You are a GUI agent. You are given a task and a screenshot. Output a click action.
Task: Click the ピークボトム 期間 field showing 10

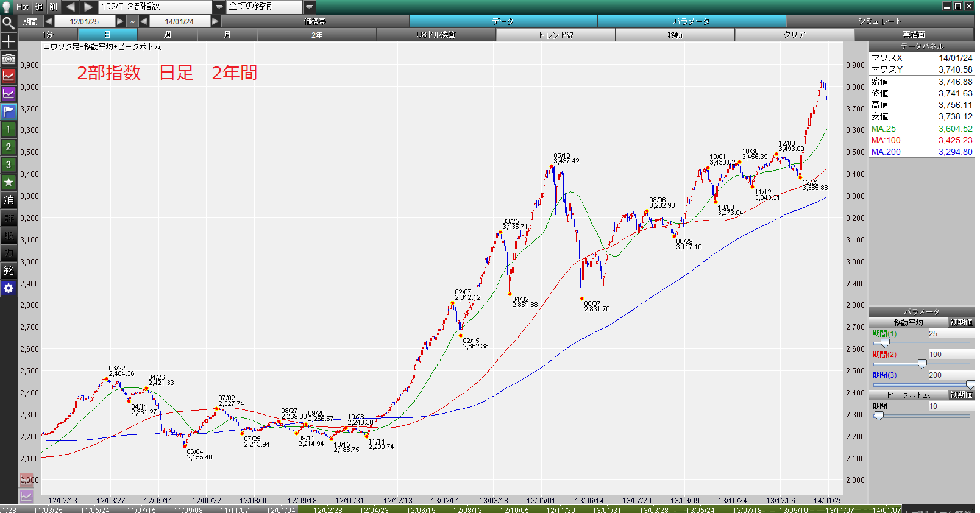pyautogui.click(x=951, y=406)
